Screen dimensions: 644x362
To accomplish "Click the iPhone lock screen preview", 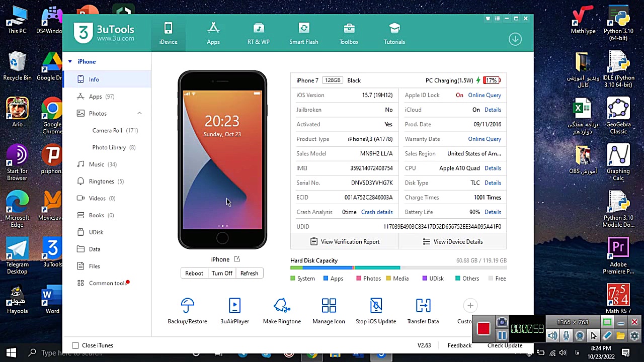I will [x=222, y=160].
